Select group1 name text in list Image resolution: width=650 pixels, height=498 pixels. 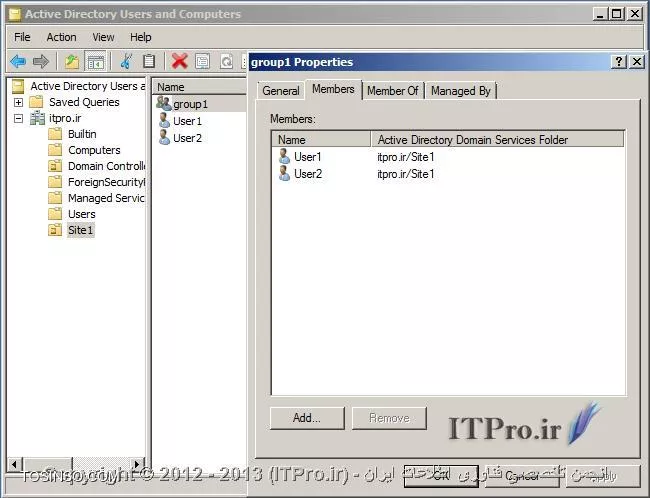tap(190, 104)
